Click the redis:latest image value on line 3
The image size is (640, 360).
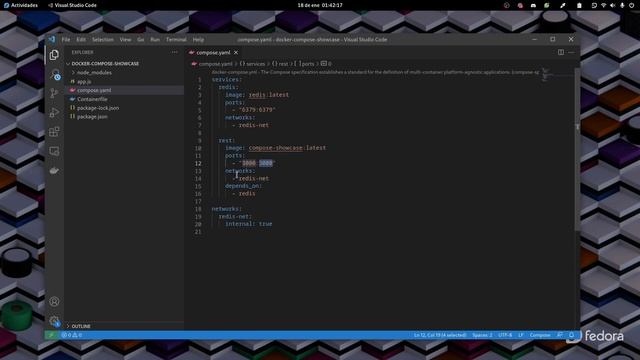(269, 95)
